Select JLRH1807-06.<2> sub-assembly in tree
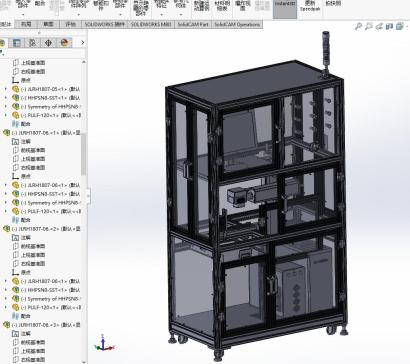 pos(42,229)
